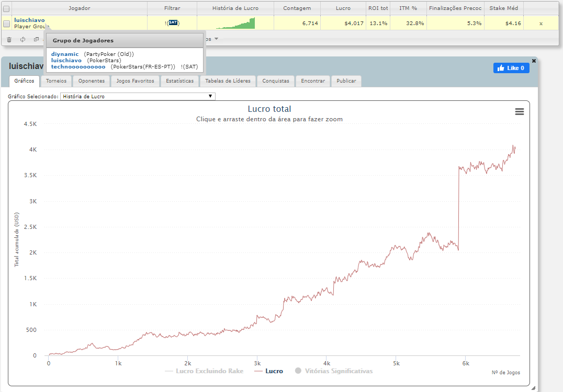Toggle the Vitórias Significativas legend series
Viewport: 563px width, 392px height.
point(334,371)
